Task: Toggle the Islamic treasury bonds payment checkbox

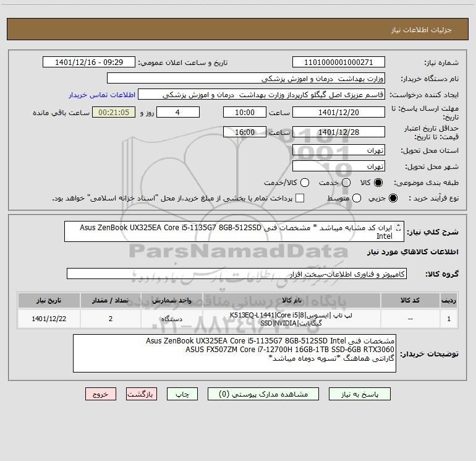Action: (300, 198)
